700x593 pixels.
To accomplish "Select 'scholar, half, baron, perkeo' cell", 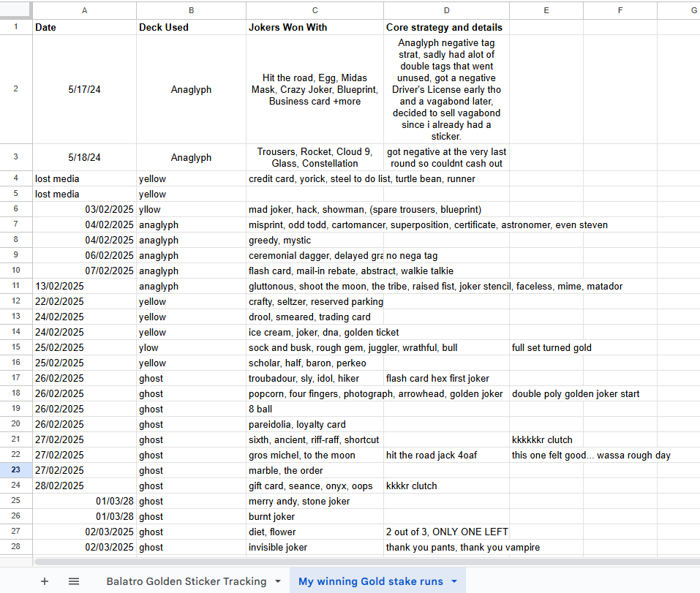I will (x=315, y=363).
